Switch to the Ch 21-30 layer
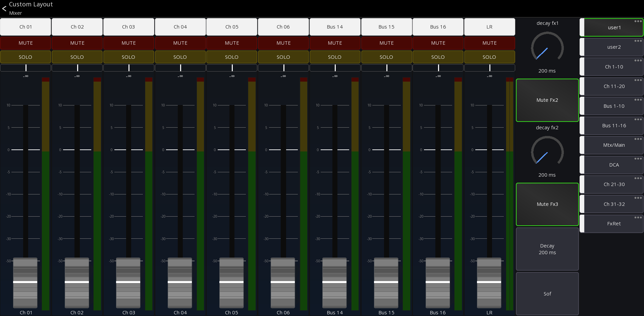The image size is (644, 316). pyautogui.click(x=611, y=184)
